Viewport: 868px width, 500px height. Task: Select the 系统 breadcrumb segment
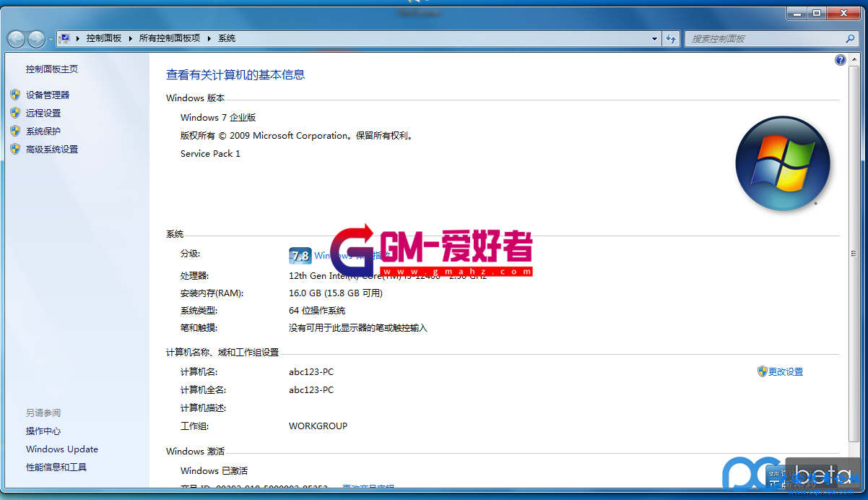pos(227,38)
